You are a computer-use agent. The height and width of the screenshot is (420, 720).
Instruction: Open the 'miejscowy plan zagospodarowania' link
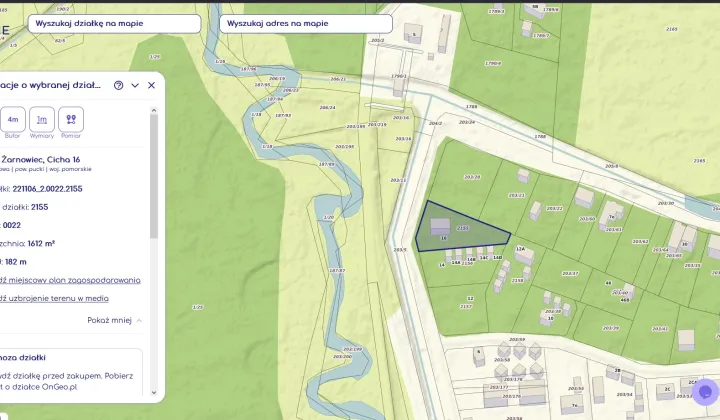pyautogui.click(x=70, y=280)
